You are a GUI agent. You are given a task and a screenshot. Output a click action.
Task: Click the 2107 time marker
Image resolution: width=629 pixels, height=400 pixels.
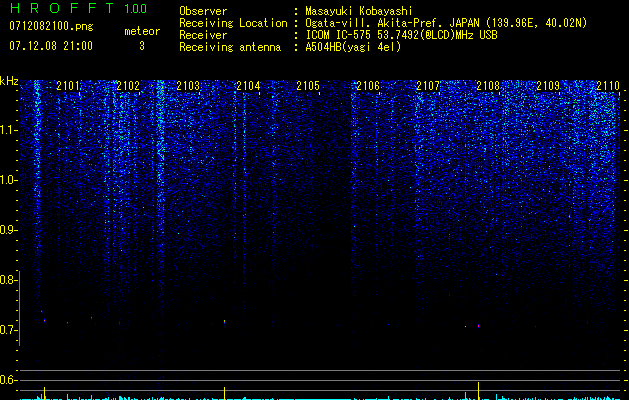(x=428, y=86)
